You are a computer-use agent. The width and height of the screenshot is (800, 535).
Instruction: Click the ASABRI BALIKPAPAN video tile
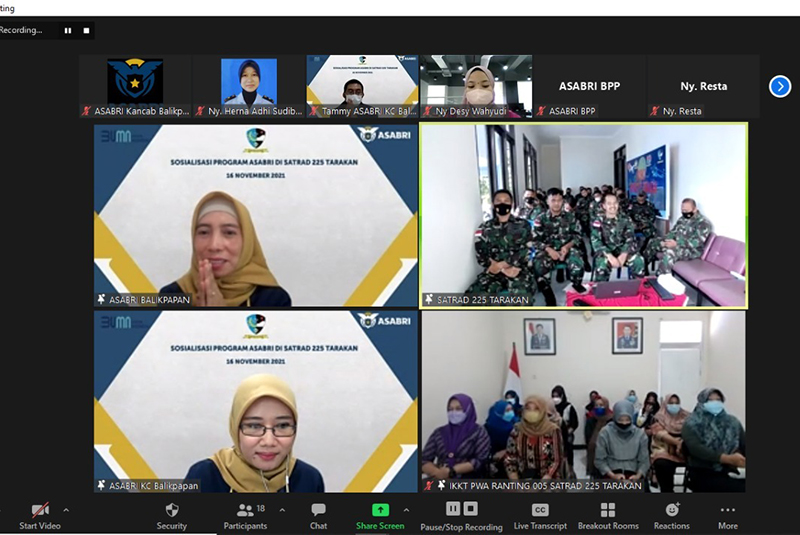tap(256, 215)
